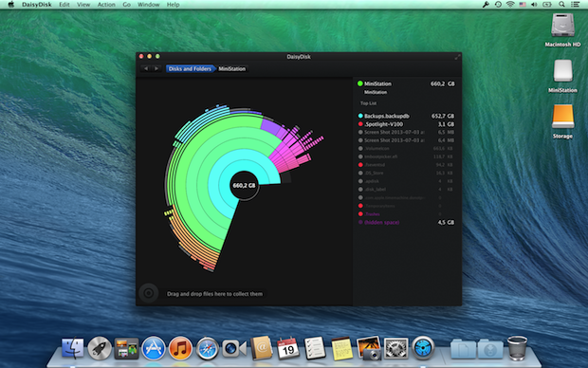Select the .apdisk row

click(406, 181)
